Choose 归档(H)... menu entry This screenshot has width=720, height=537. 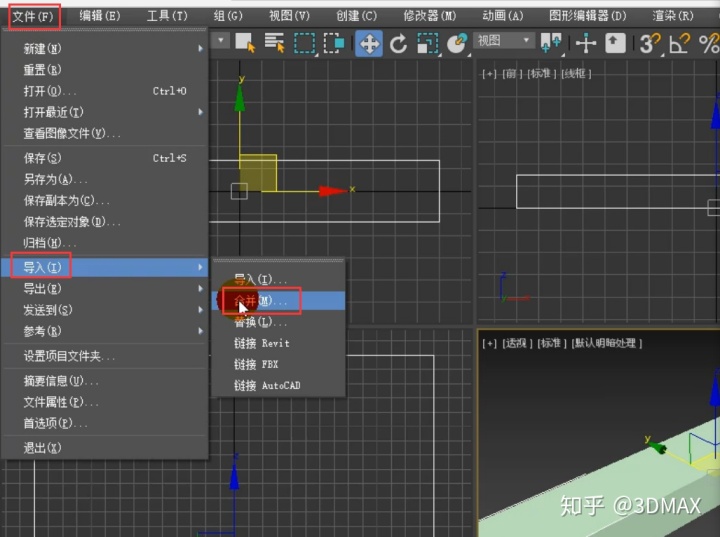(x=105, y=243)
